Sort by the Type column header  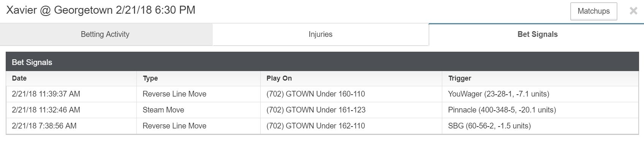(198, 78)
